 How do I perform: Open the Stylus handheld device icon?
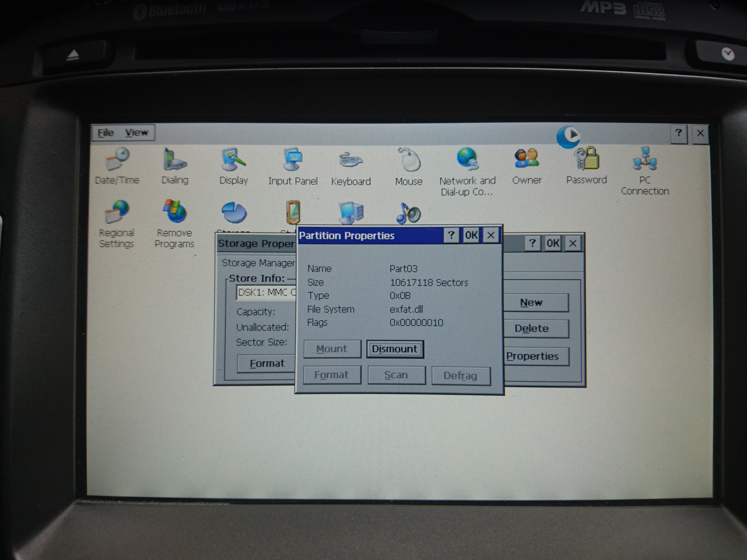click(293, 213)
